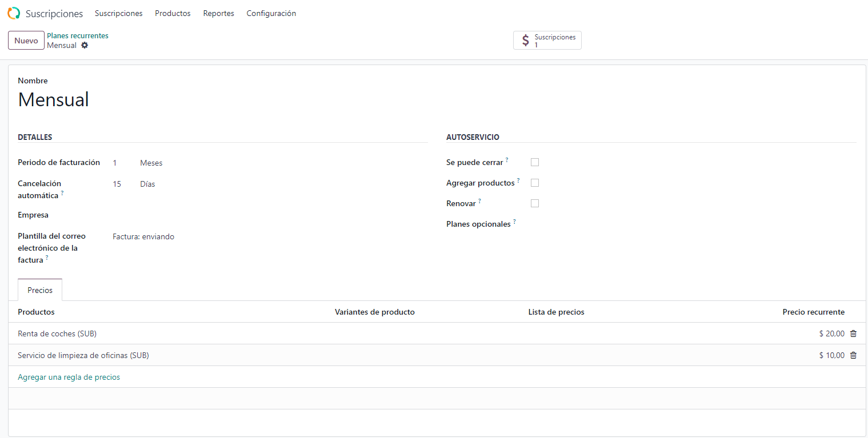Show help tooltip for Cancelación automática
This screenshot has height=438, width=868.
pyautogui.click(x=62, y=193)
